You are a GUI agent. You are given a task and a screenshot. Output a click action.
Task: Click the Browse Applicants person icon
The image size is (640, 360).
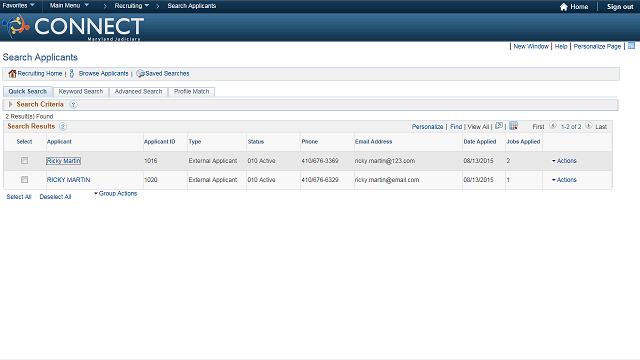tap(72, 73)
